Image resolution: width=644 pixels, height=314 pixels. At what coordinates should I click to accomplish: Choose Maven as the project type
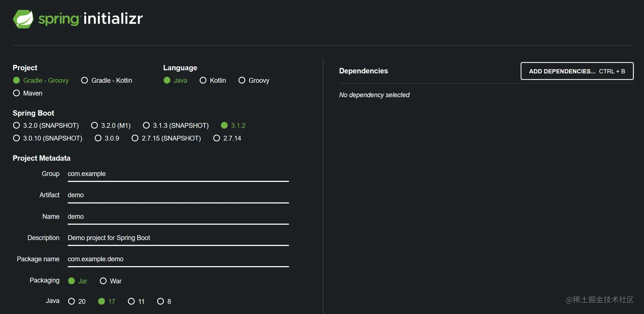tap(28, 93)
